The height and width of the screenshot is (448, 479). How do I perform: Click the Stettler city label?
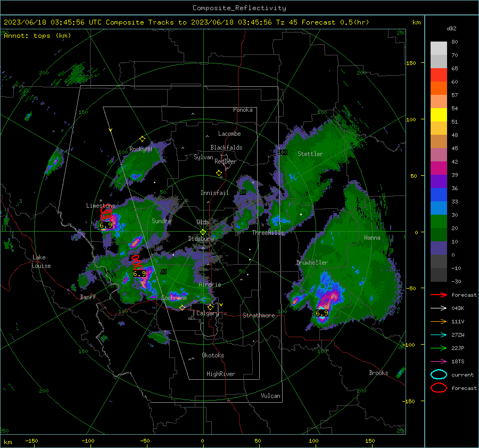pyautogui.click(x=310, y=154)
